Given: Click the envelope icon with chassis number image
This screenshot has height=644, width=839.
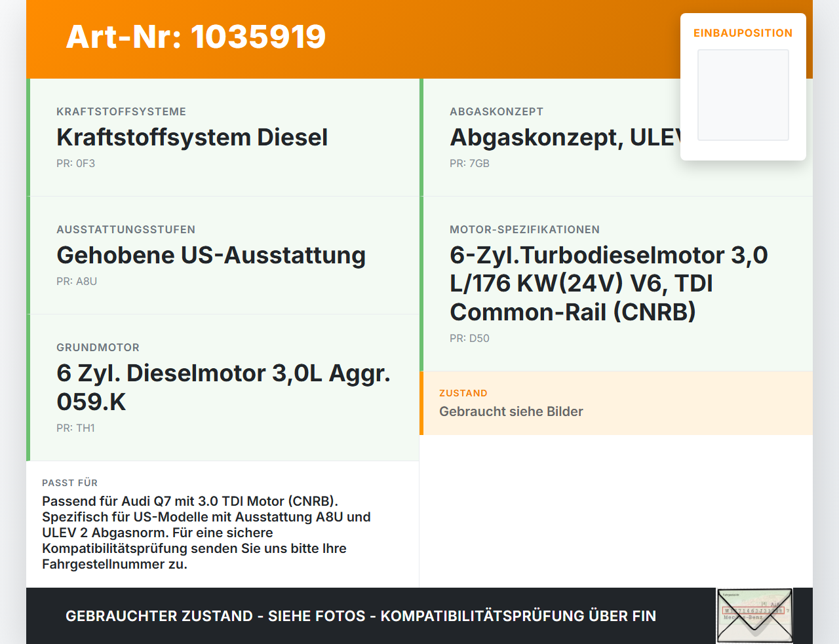Looking at the screenshot, I should click(x=754, y=616).
